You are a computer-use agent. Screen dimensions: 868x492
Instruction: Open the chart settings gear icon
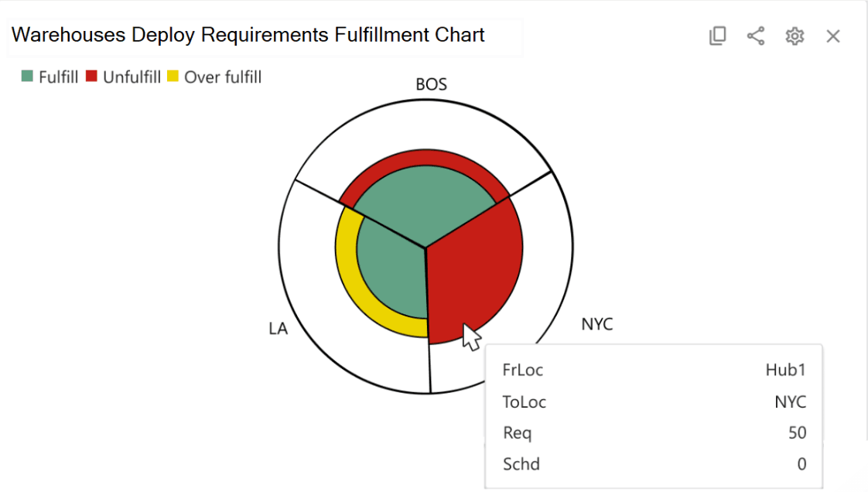point(794,36)
